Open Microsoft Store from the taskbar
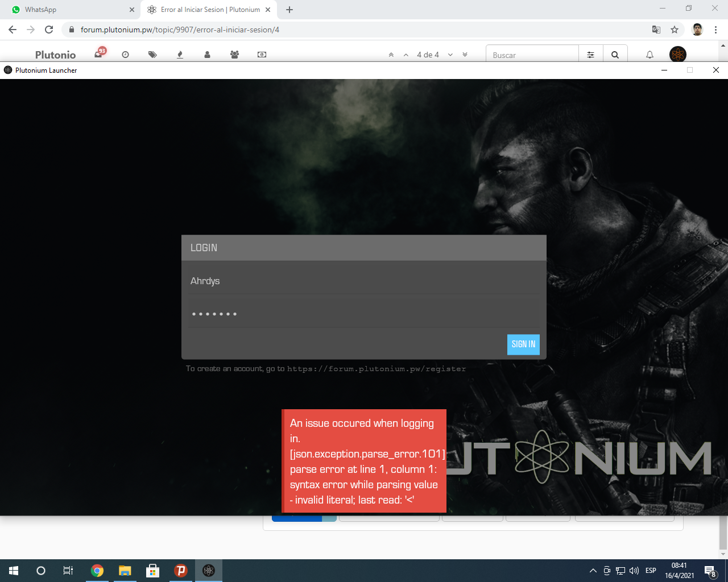Viewport: 728px width, 582px height. tap(152, 571)
